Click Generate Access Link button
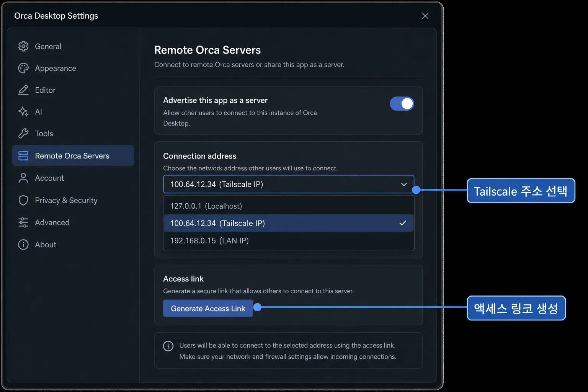Viewport: 588px width, 392px height. (208, 308)
